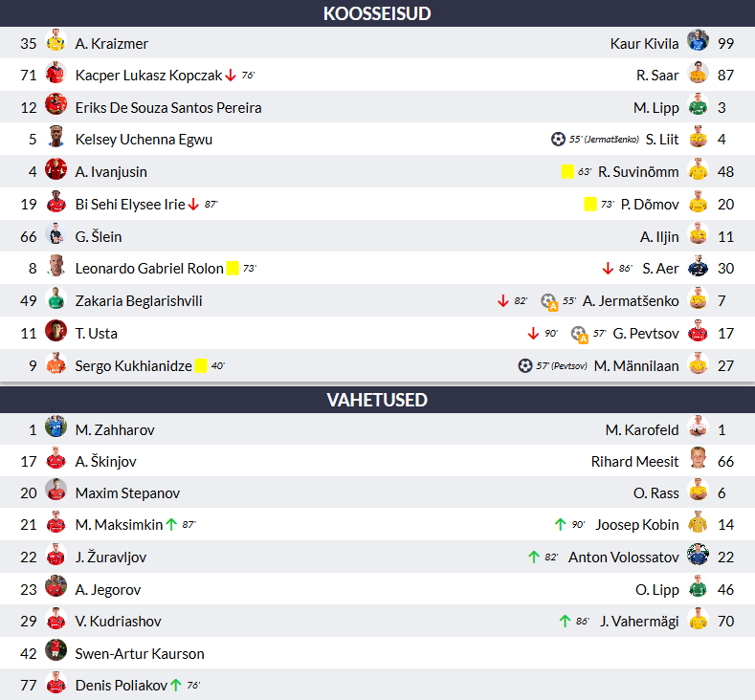Select the VAHETUSED section header
The height and width of the screenshot is (700, 755).
[x=377, y=400]
